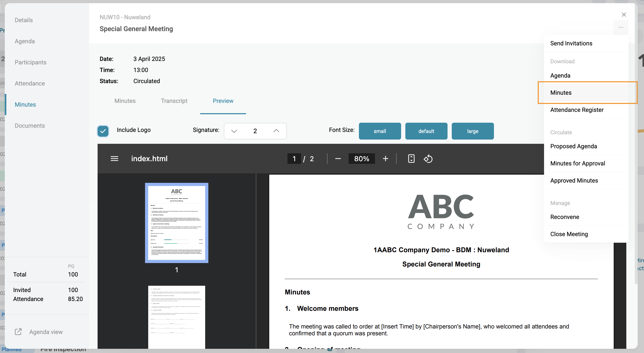This screenshot has height=353, width=644.
Task: Open the three-dot more options menu
Action: click(621, 27)
